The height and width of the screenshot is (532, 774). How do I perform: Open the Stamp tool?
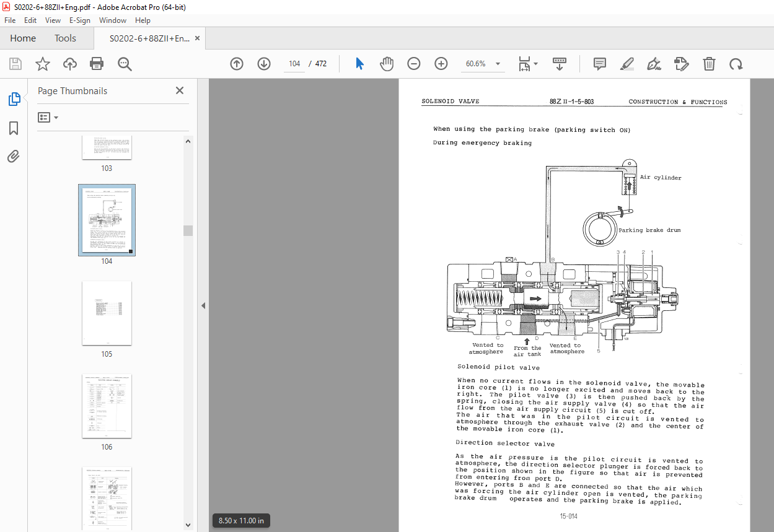pyautogui.click(x=681, y=64)
